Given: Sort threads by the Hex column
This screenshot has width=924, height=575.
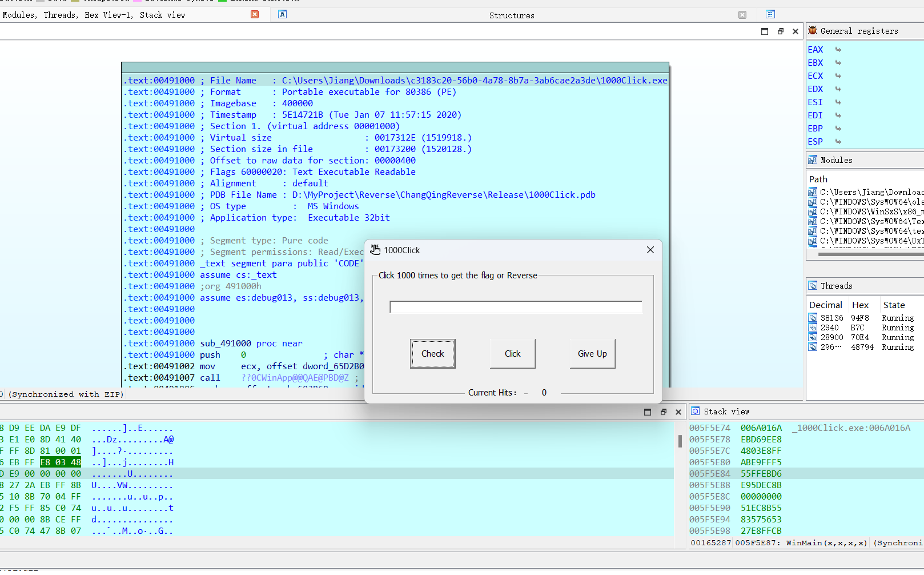Looking at the screenshot, I should [x=860, y=305].
